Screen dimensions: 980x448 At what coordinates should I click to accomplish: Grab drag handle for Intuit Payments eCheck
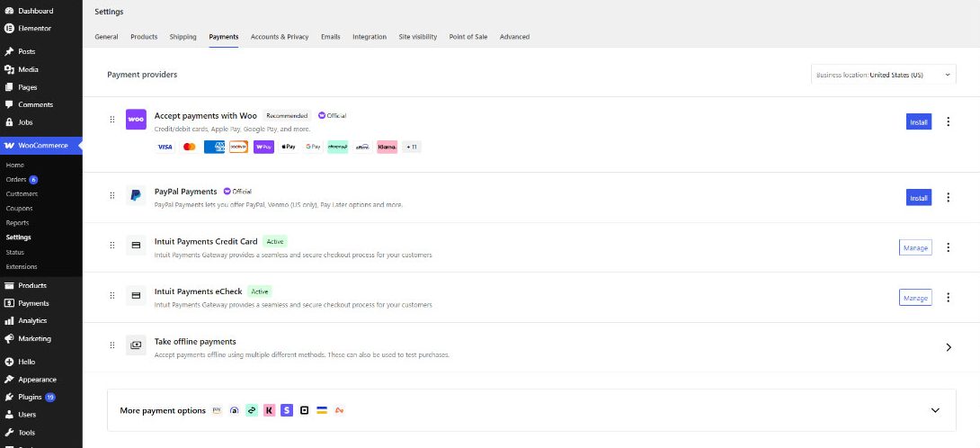tap(112, 295)
